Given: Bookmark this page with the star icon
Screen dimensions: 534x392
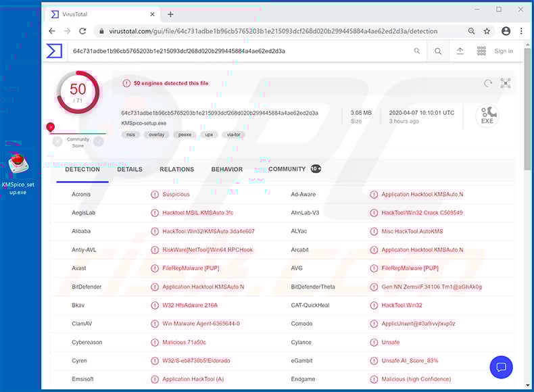Looking at the screenshot, I should coord(487,31).
